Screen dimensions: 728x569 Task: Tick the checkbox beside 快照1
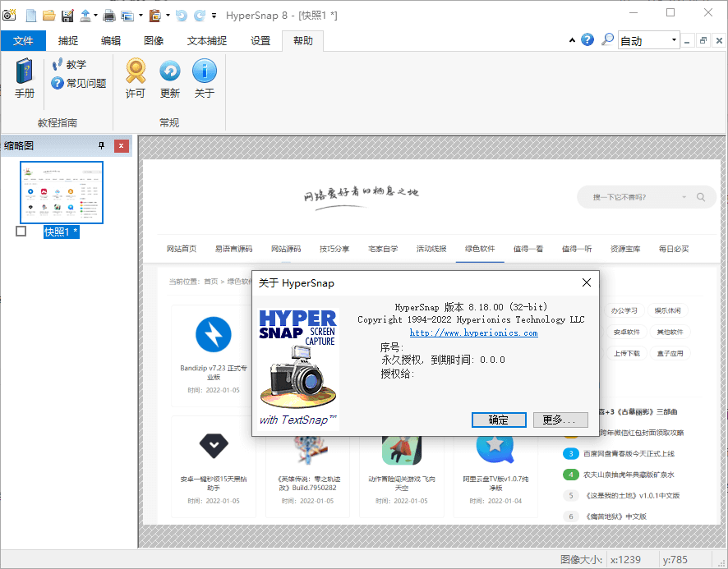21,231
